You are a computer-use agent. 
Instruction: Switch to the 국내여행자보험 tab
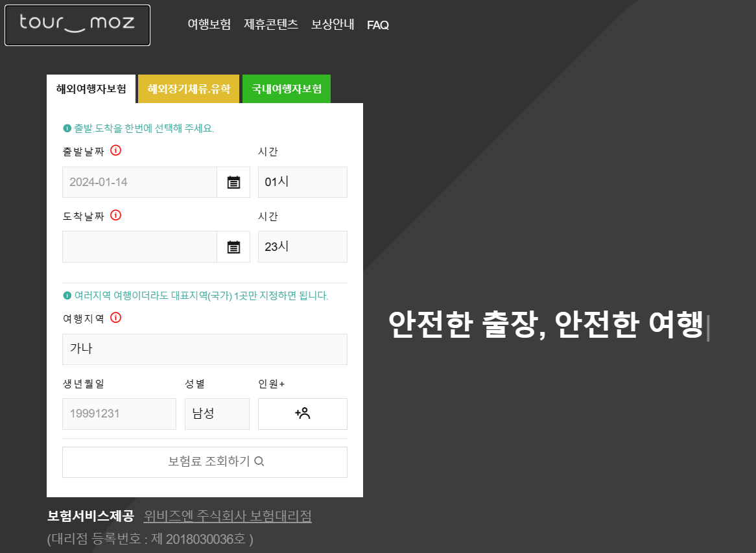[x=286, y=89]
